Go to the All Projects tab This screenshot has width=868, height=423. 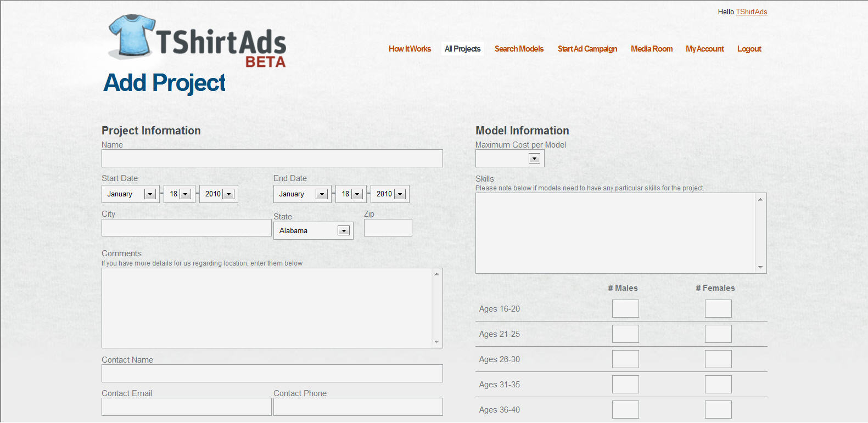(x=462, y=49)
